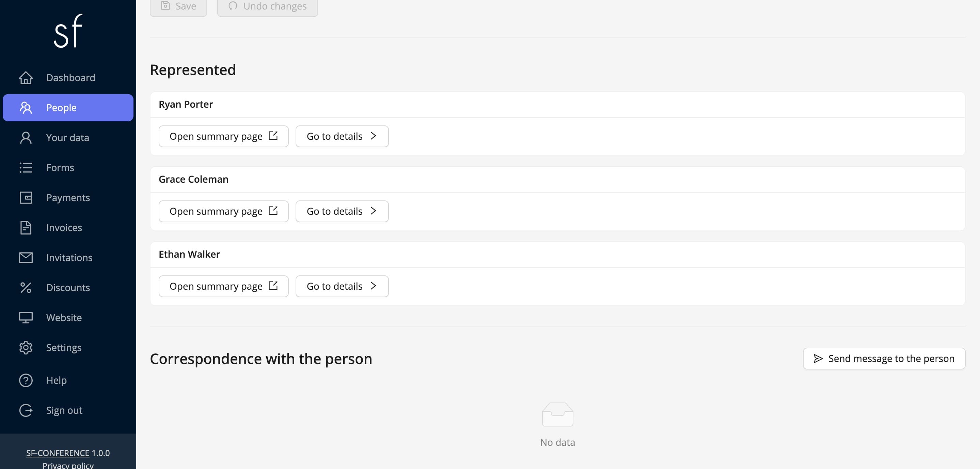
Task: Go to details of Grace Coleman
Action: [x=342, y=211]
